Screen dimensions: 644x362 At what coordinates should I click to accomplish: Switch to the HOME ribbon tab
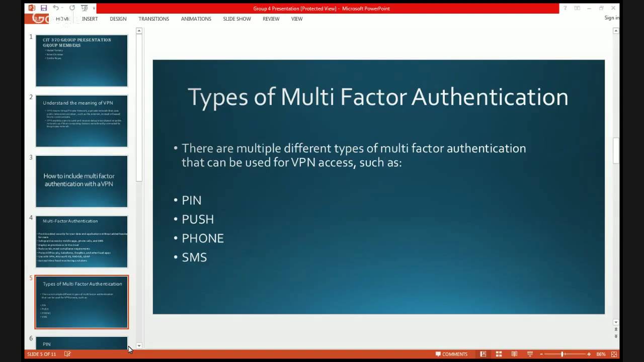tap(63, 19)
